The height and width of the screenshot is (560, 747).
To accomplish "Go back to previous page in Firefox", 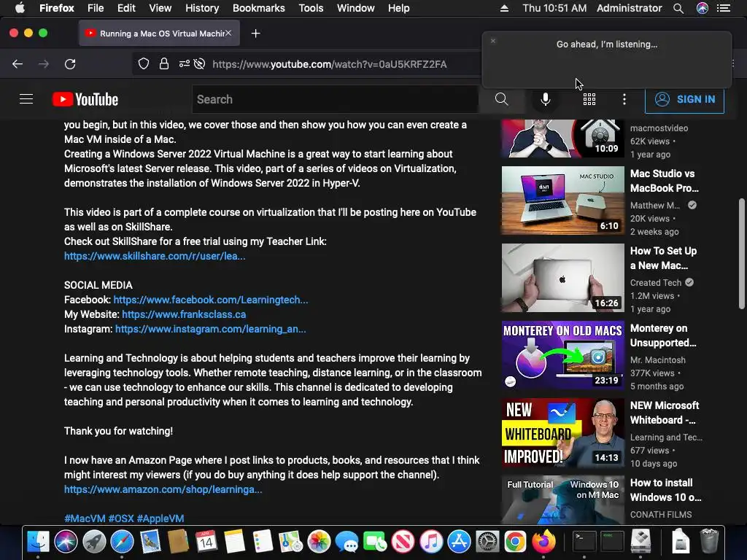I will (18, 64).
